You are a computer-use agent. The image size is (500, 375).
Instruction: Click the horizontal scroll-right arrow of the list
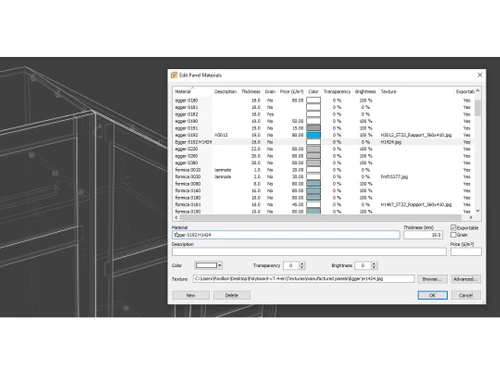coord(471,217)
